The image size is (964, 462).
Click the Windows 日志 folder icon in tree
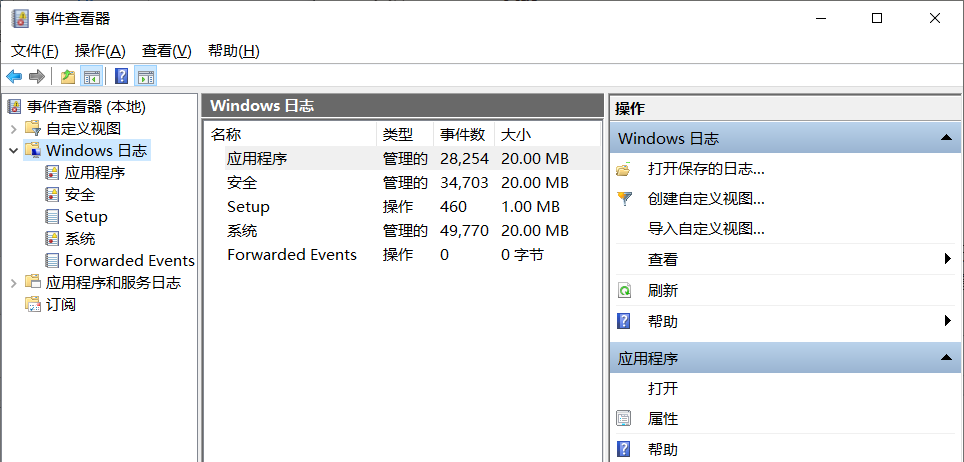[x=33, y=150]
